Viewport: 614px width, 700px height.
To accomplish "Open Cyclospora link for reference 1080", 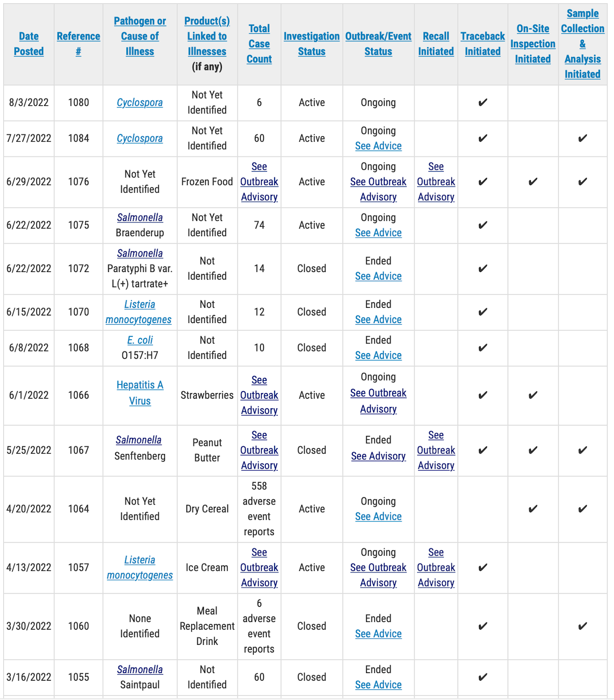I will (140, 103).
